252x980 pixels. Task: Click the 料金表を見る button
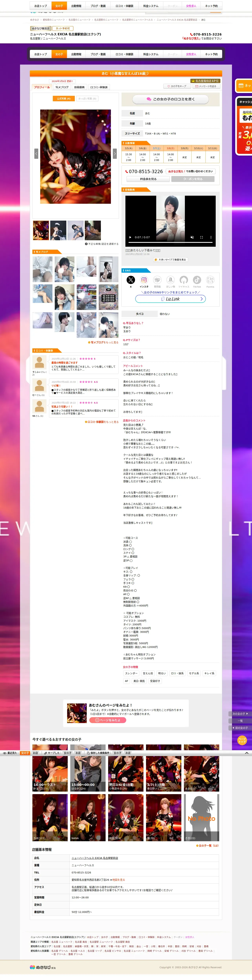coord(148,179)
